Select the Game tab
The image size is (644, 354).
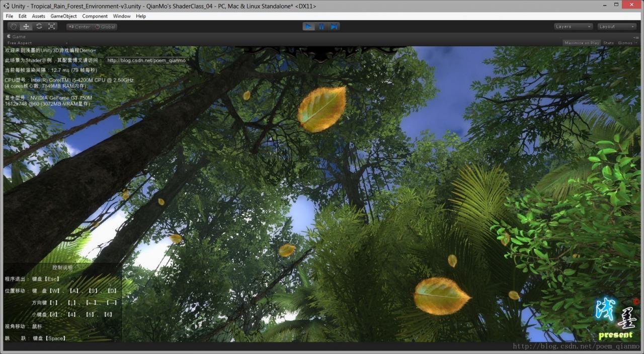click(16, 36)
